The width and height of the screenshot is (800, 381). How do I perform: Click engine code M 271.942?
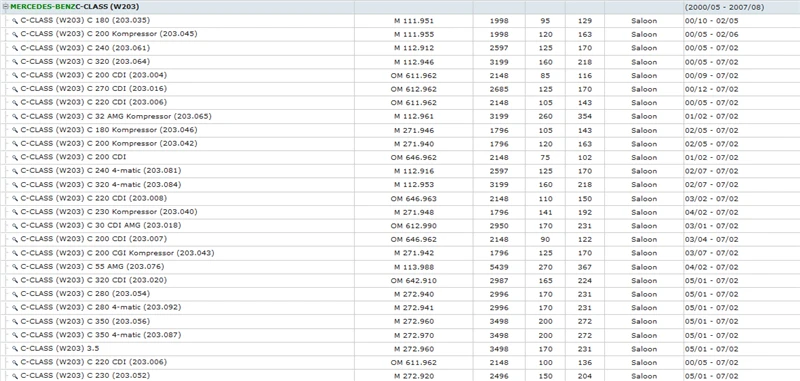[414, 253]
